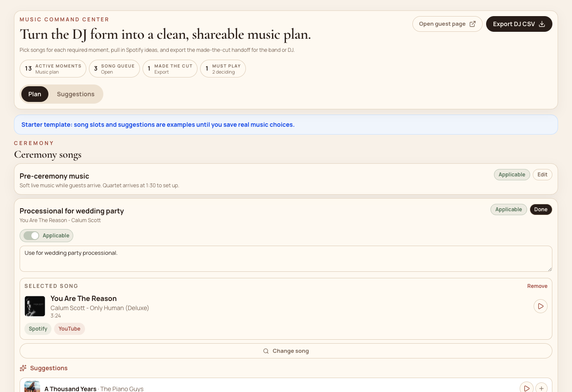Select the Plan tab
The image size is (572, 392).
click(35, 94)
